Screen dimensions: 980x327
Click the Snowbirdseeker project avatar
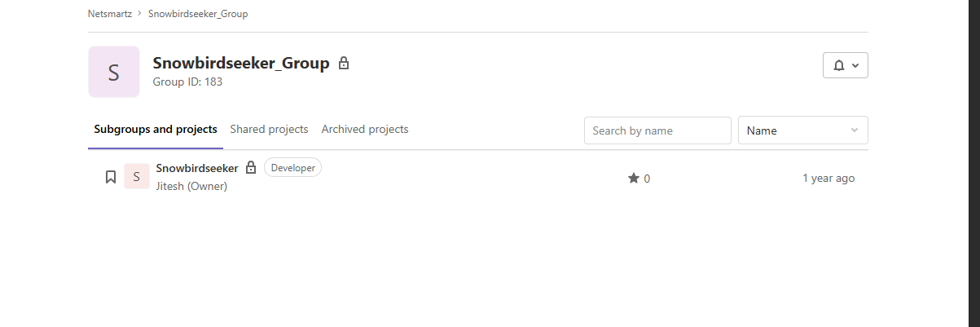coord(137,176)
